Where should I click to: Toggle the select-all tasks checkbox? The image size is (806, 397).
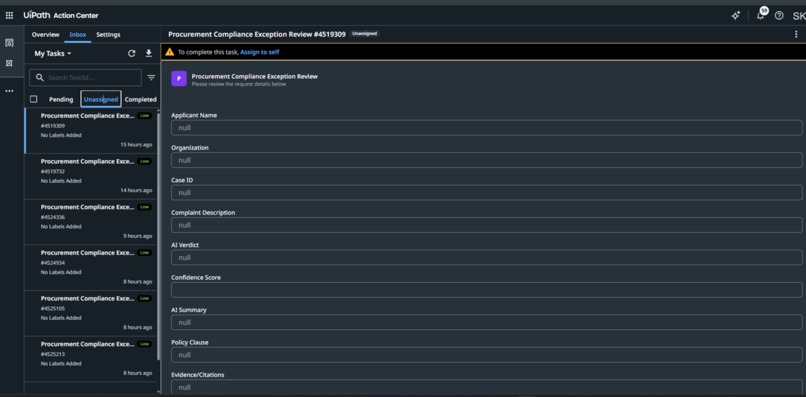(x=33, y=99)
